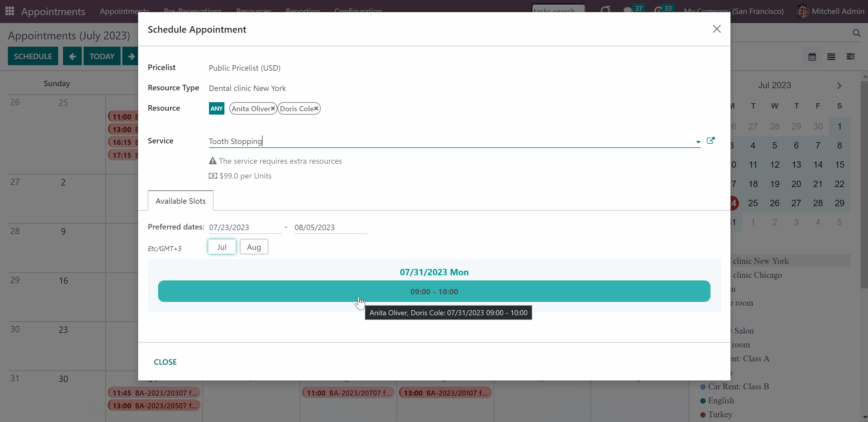The image size is (868, 422).
Task: Open the Resources menu
Action: tap(254, 11)
